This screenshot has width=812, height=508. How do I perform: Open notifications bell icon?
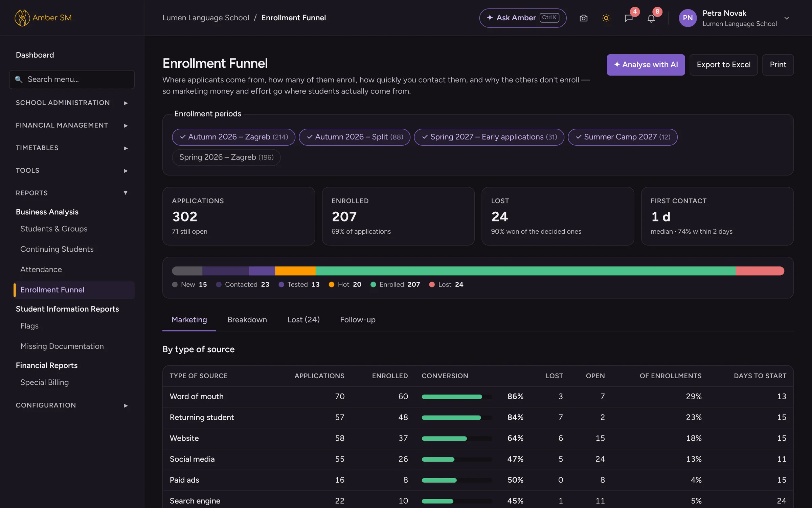(651, 18)
